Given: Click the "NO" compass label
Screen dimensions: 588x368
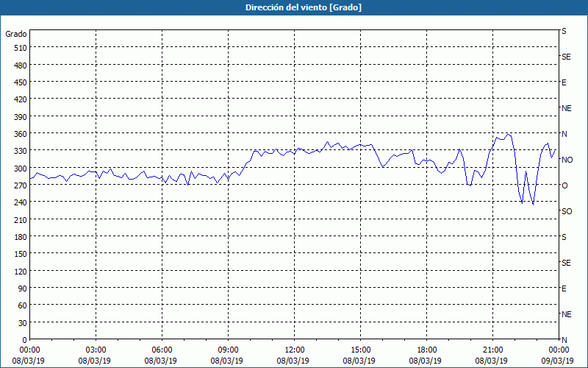Looking at the screenshot, I should pyautogui.click(x=567, y=160).
